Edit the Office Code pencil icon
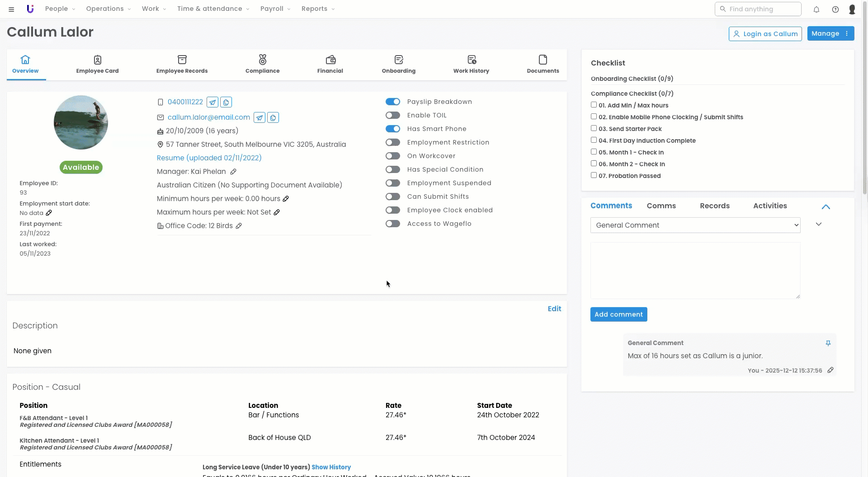The height and width of the screenshot is (477, 868). click(x=239, y=226)
